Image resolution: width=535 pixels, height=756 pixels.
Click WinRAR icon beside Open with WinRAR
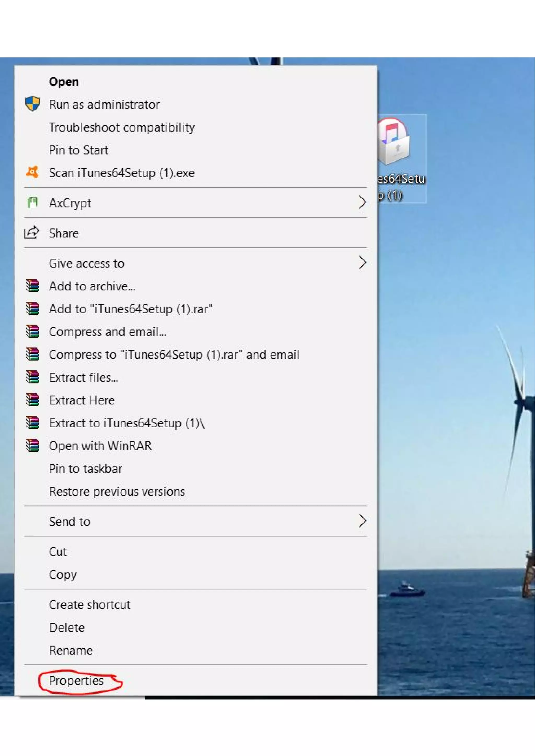33,446
